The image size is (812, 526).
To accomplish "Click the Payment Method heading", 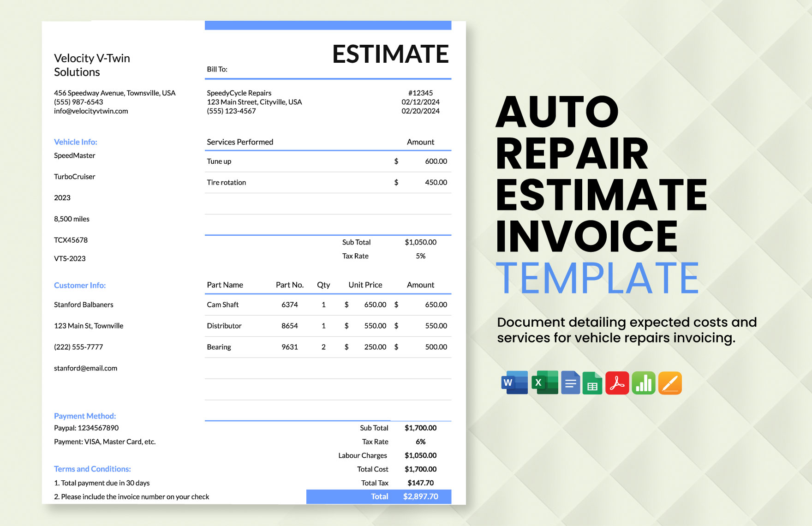I will coord(85,416).
